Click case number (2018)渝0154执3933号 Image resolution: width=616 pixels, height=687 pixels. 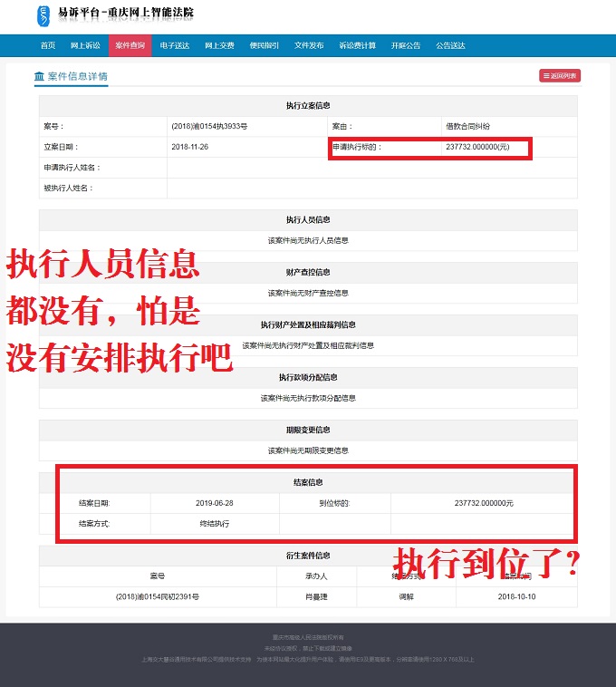(209, 126)
